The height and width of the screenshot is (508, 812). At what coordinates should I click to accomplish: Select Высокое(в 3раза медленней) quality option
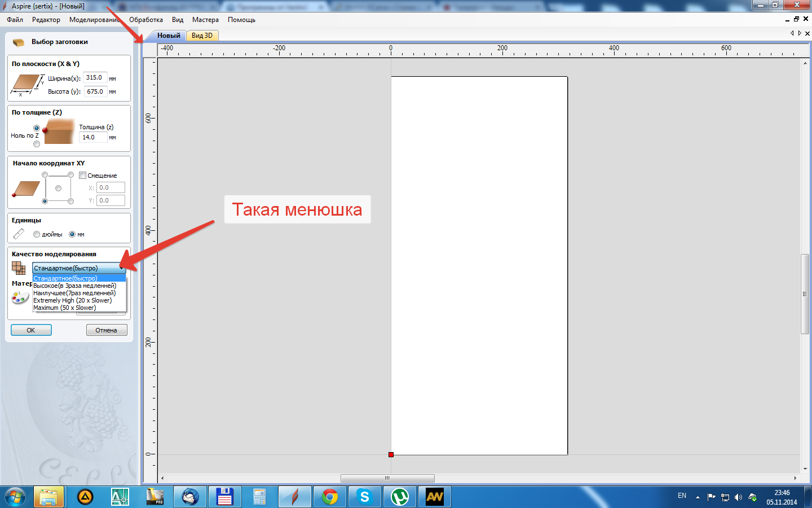tap(79, 286)
